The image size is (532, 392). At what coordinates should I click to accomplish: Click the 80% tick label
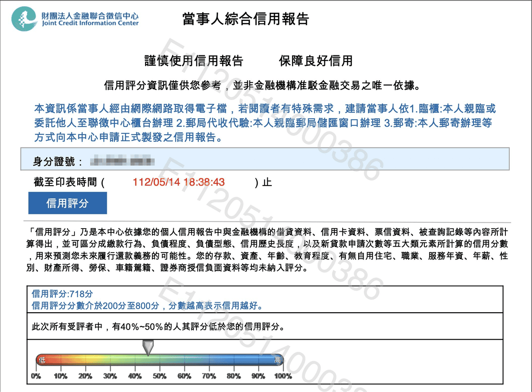pyautogui.click(x=234, y=376)
